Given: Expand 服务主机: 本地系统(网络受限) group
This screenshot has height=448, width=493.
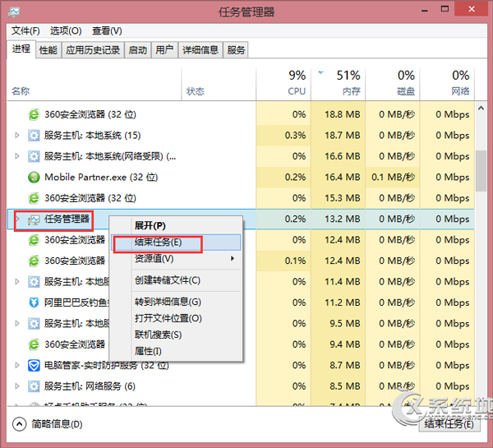Looking at the screenshot, I should pos(17,156).
